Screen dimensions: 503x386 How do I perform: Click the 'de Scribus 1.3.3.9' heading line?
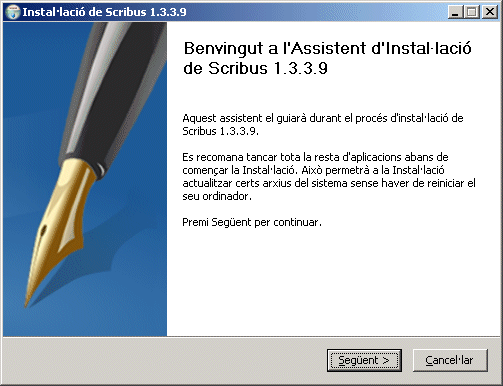(255, 68)
